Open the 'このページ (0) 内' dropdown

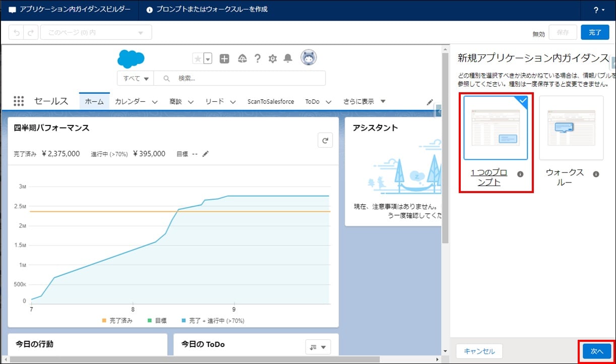pyautogui.click(x=96, y=32)
